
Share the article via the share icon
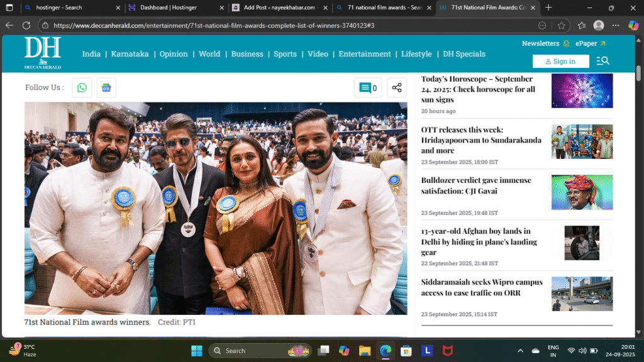pos(397,87)
